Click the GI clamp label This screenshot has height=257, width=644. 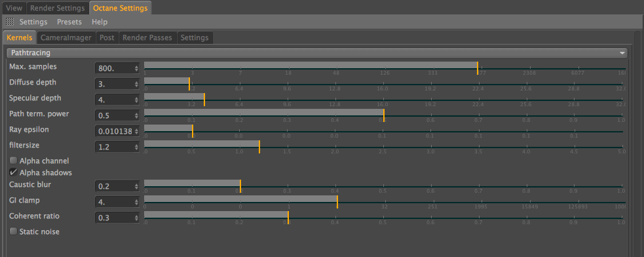[24, 200]
